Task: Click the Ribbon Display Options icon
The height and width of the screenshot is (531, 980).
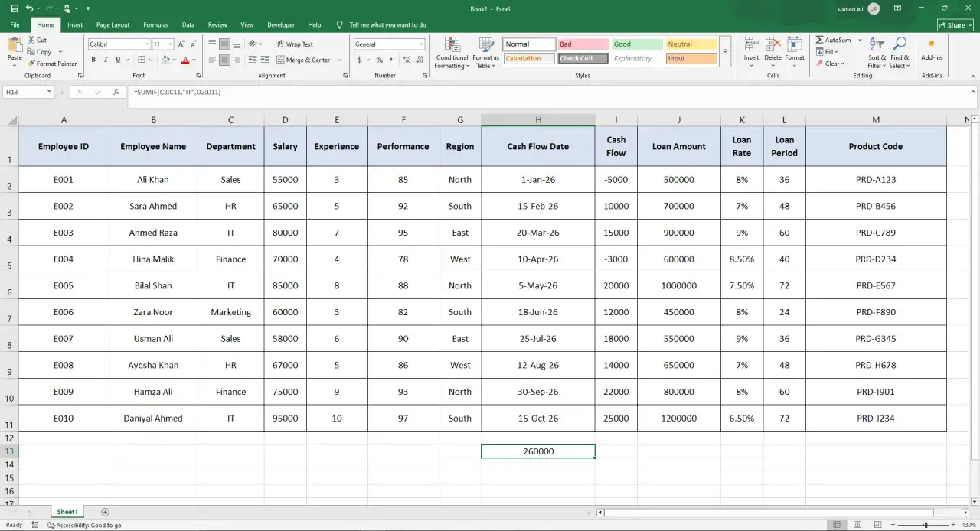Action: click(897, 8)
